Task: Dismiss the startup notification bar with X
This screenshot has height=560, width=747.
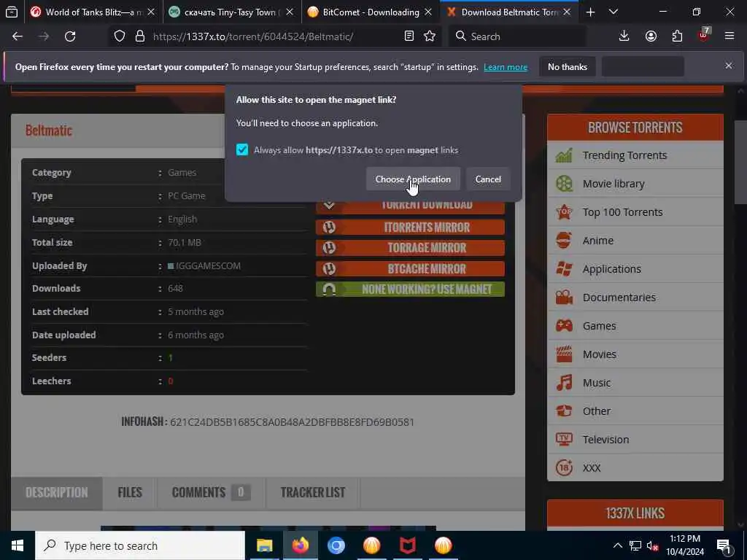Action: [729, 66]
